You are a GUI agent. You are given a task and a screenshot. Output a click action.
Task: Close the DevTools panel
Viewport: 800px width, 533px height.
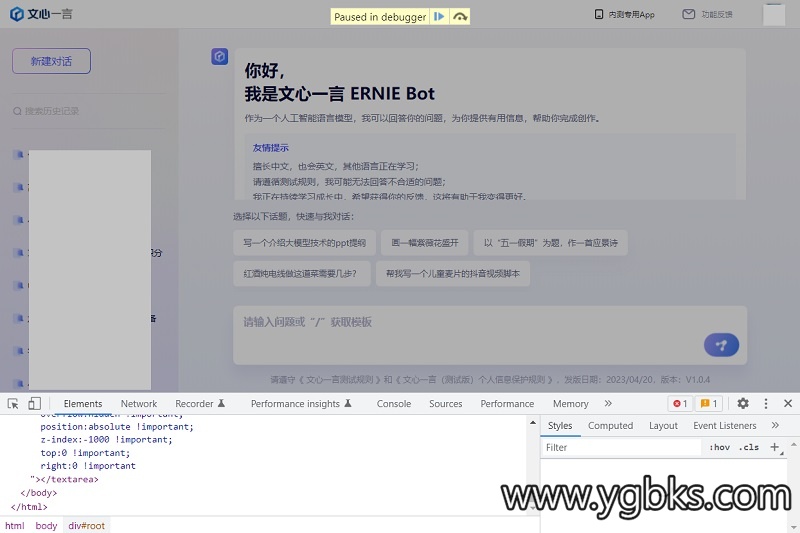pyautogui.click(x=788, y=403)
